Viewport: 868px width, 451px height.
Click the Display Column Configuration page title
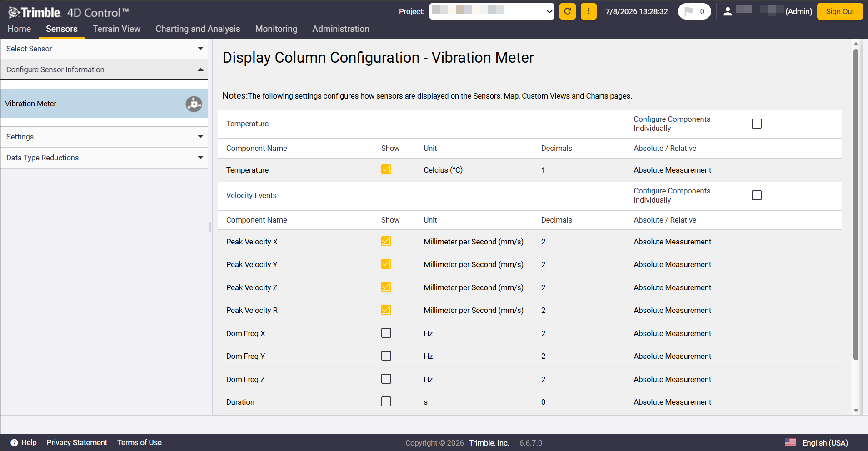click(378, 58)
